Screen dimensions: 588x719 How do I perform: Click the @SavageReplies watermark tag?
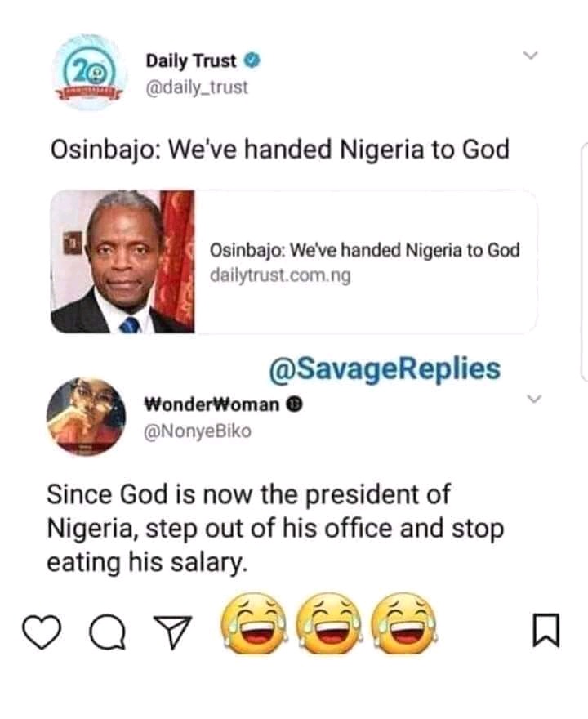[x=384, y=368]
